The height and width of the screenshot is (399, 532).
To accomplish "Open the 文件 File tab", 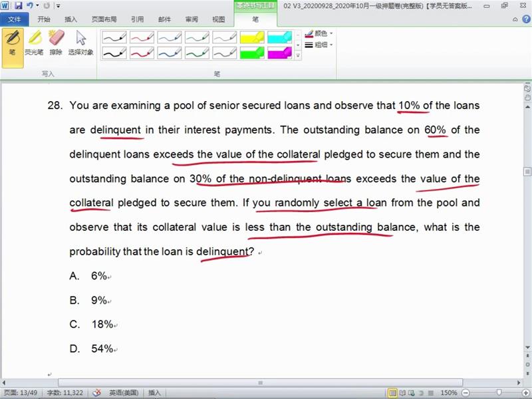I will 15,19.
